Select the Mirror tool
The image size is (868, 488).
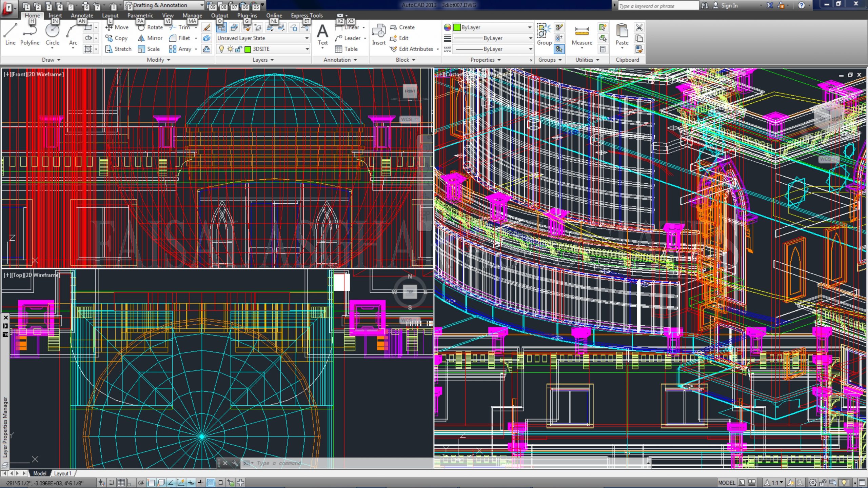click(150, 38)
